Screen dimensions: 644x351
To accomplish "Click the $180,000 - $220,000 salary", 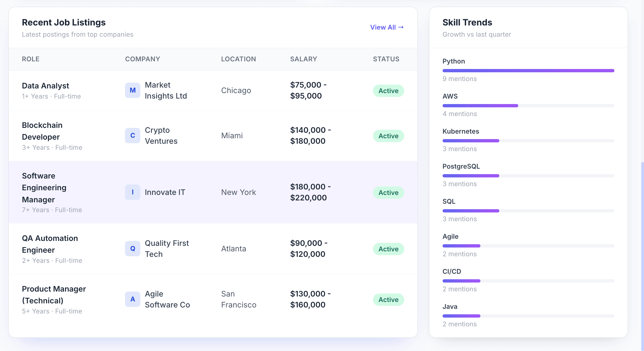I will pyautogui.click(x=310, y=192).
